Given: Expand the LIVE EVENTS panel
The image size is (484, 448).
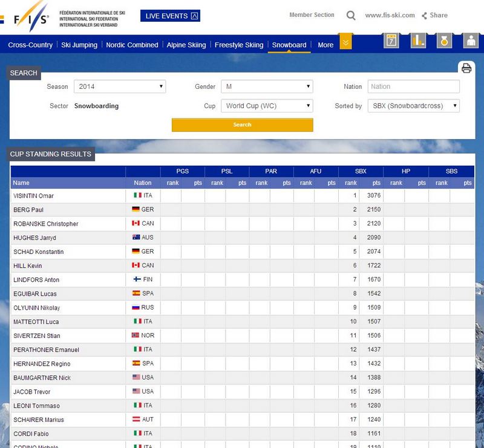Looking at the screenshot, I should click(x=170, y=16).
